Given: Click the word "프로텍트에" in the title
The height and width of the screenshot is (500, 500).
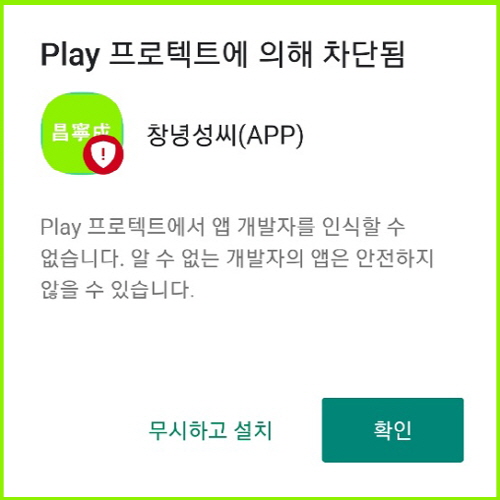Looking at the screenshot, I should click(178, 54).
